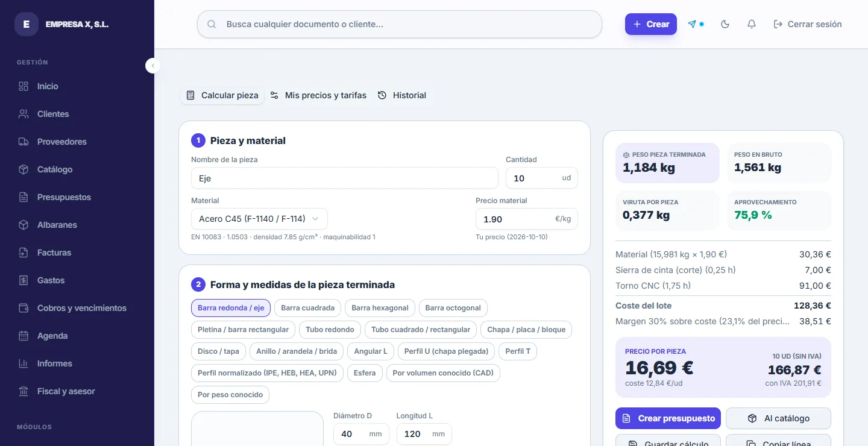
Task: Click the Informes chart icon
Action: coord(24,363)
